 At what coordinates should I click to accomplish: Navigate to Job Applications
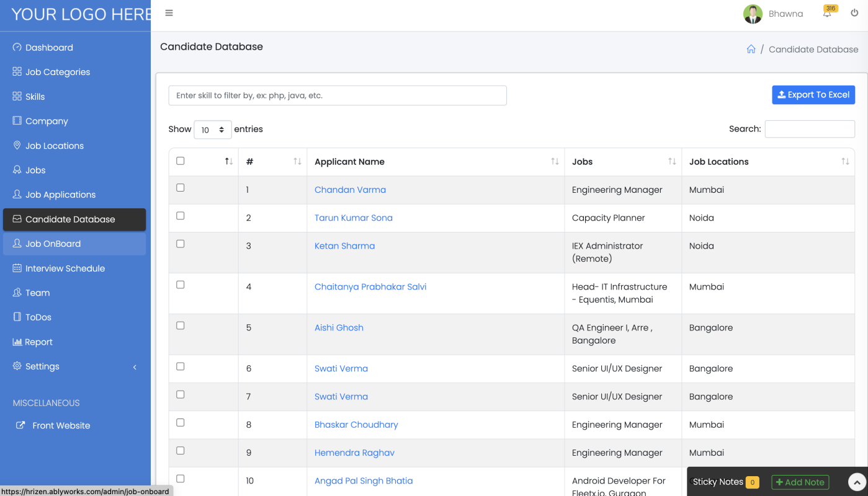coord(60,194)
